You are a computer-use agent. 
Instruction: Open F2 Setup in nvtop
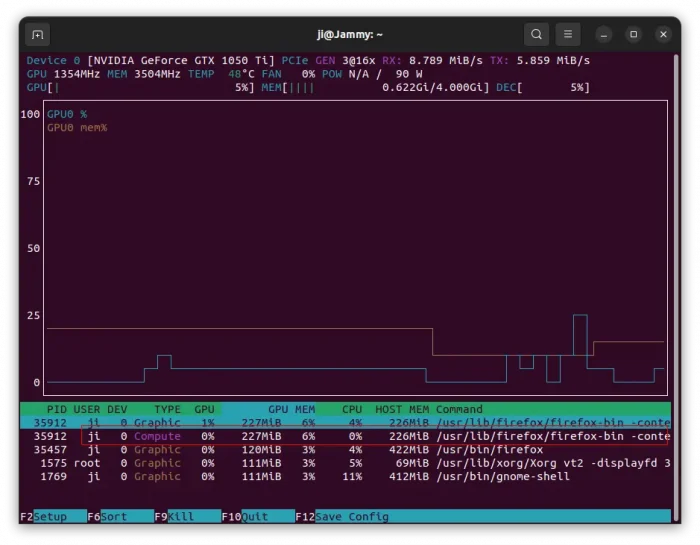pyautogui.click(x=50, y=516)
